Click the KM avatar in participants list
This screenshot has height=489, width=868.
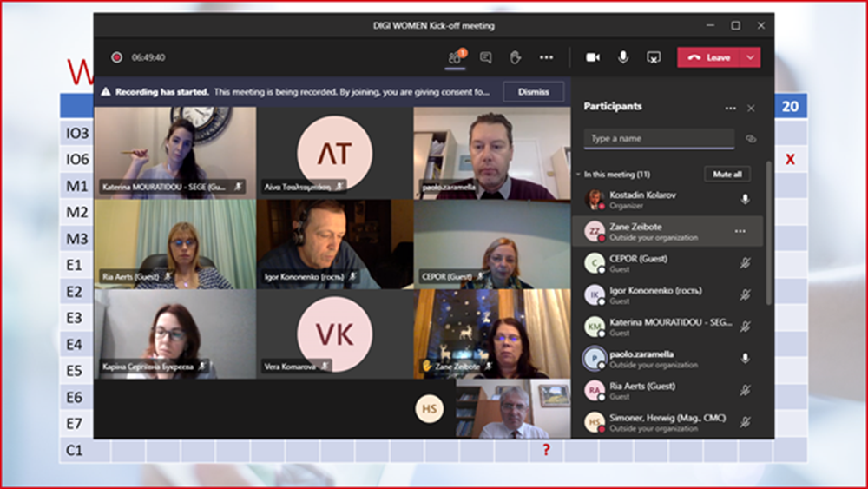(595, 327)
